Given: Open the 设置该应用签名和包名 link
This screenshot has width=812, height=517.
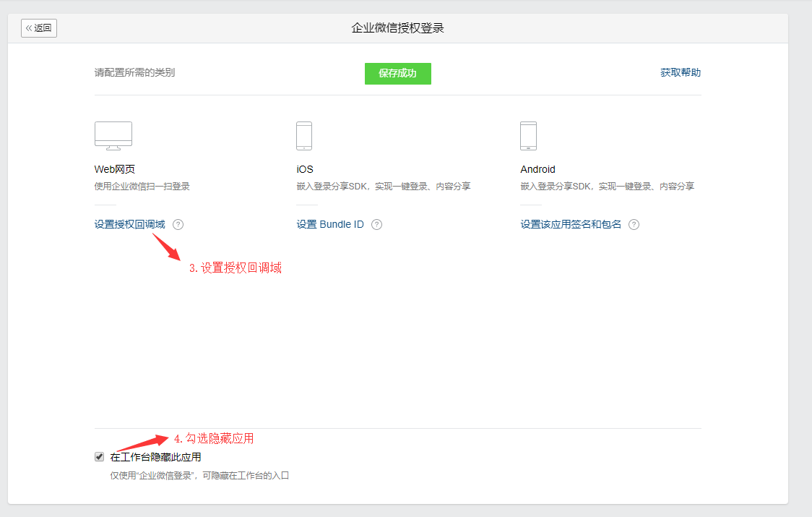Looking at the screenshot, I should click(x=571, y=224).
